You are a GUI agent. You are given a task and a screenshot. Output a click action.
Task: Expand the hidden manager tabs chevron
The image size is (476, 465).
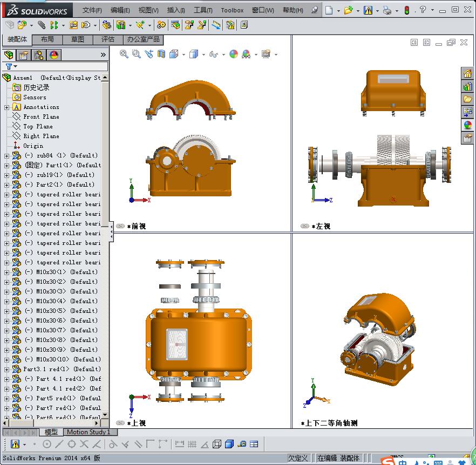coord(103,54)
